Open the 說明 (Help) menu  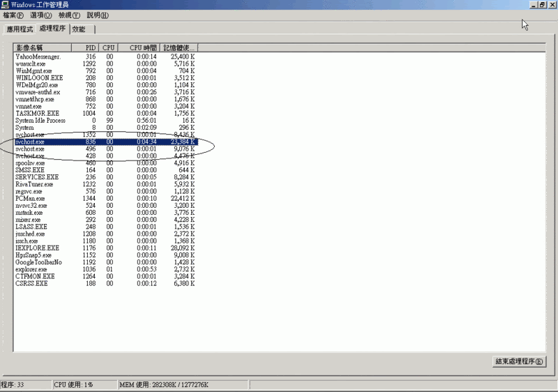pyautogui.click(x=98, y=15)
